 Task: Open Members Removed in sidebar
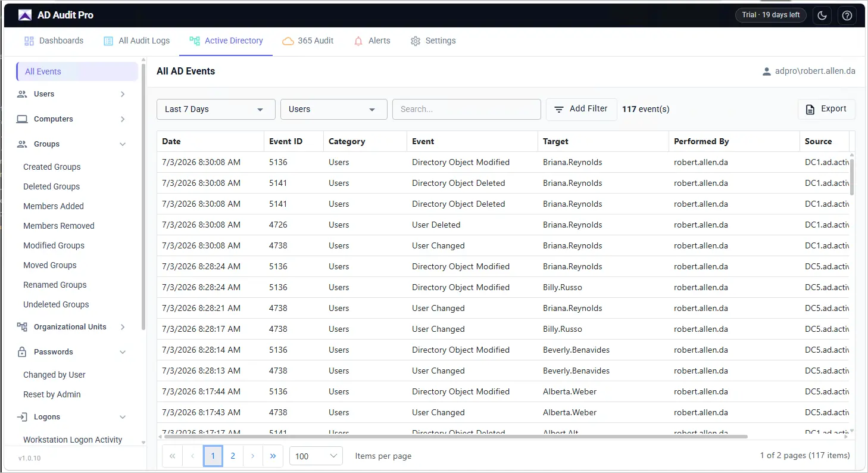pos(59,226)
